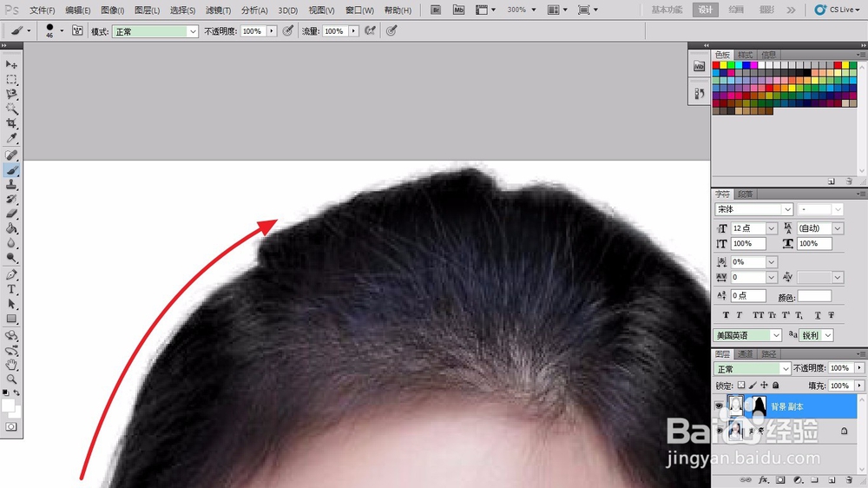Open Mini Bridge panel icon in dock

699,67
